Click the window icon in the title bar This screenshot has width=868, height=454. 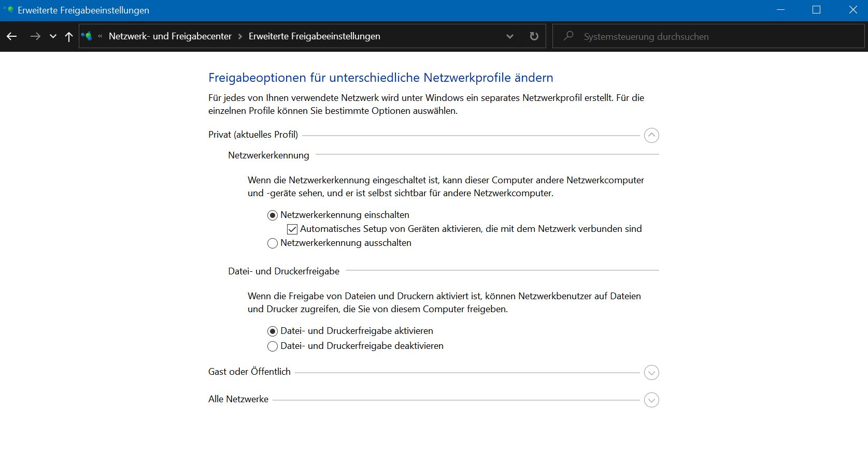8,9
